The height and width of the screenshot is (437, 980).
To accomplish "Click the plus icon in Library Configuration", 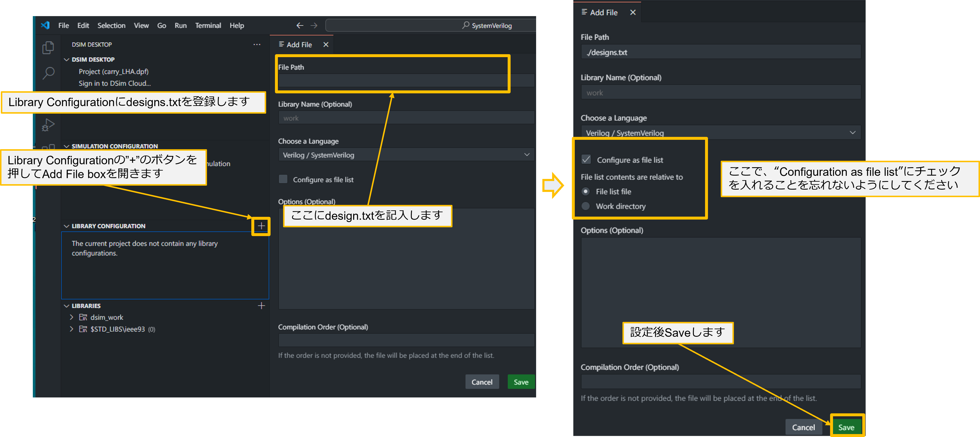I will click(x=261, y=226).
